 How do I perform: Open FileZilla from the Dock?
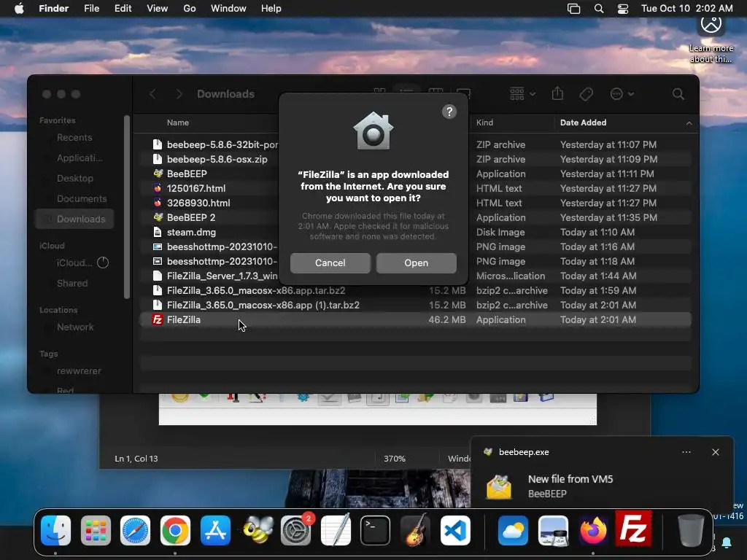[x=634, y=528]
